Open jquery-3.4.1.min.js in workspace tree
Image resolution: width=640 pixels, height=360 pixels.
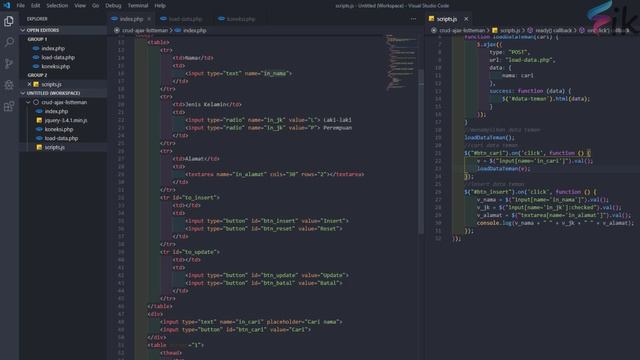click(x=66, y=120)
